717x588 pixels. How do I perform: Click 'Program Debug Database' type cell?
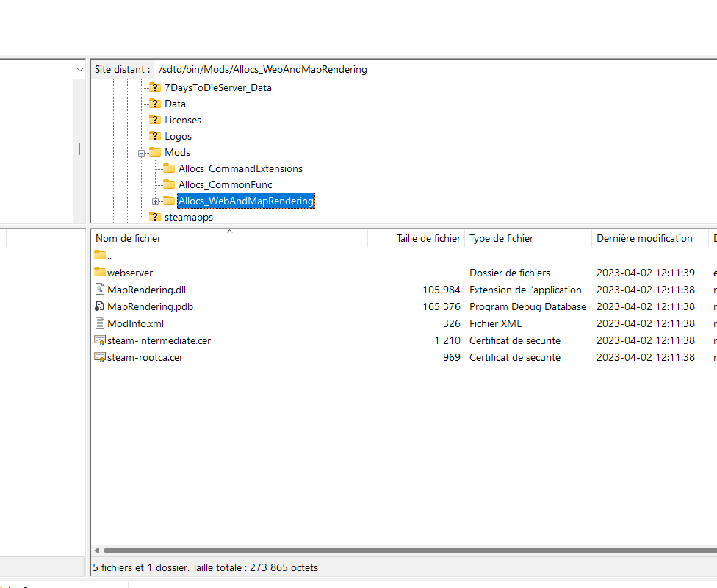point(527,306)
